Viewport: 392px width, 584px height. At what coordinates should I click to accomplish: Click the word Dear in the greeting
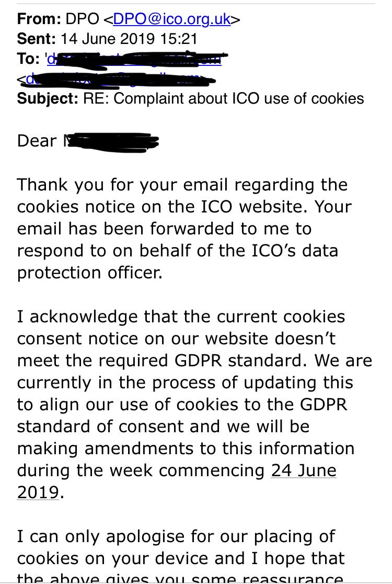click(x=37, y=141)
